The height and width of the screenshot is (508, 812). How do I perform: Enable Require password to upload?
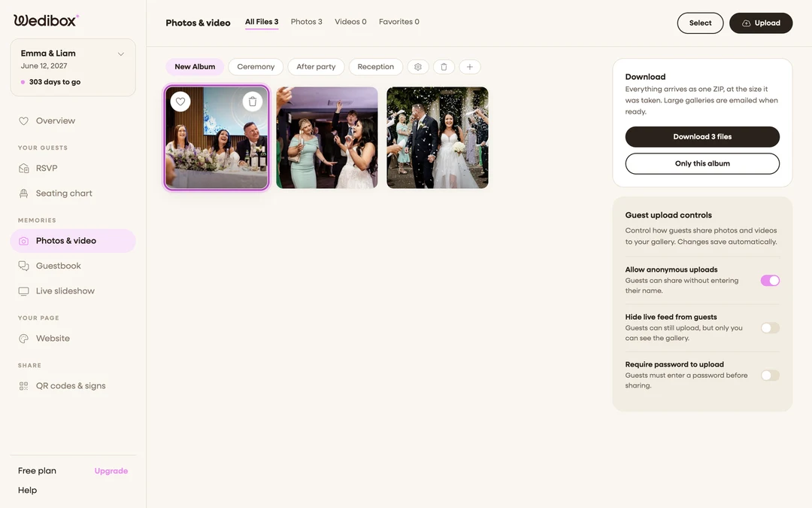(770, 376)
